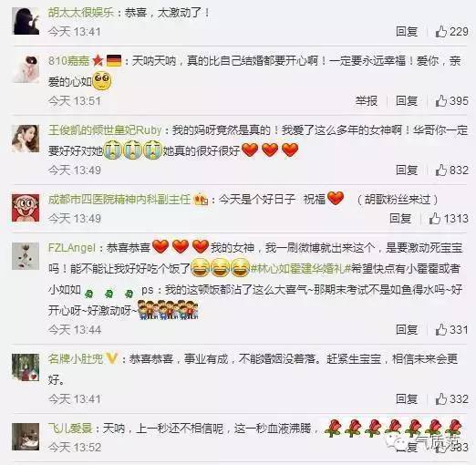Reply to 王俊凯的倾世皇妃Ruby's comment
Image resolution: width=476 pixels, height=465 pixels.
click(x=407, y=170)
